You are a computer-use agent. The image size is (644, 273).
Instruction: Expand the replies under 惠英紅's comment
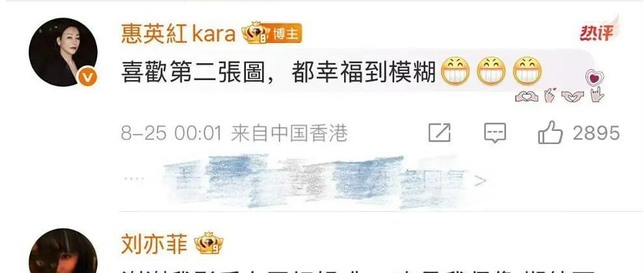pos(304,180)
